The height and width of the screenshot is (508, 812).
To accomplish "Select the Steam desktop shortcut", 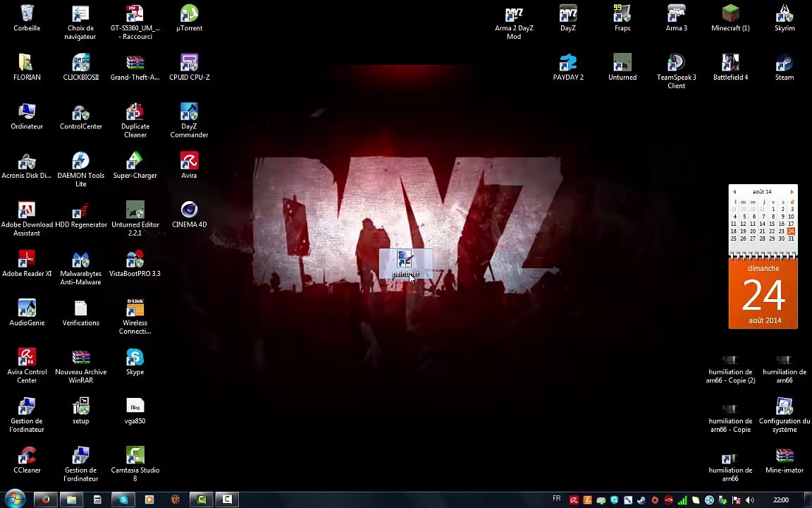I will tap(785, 67).
